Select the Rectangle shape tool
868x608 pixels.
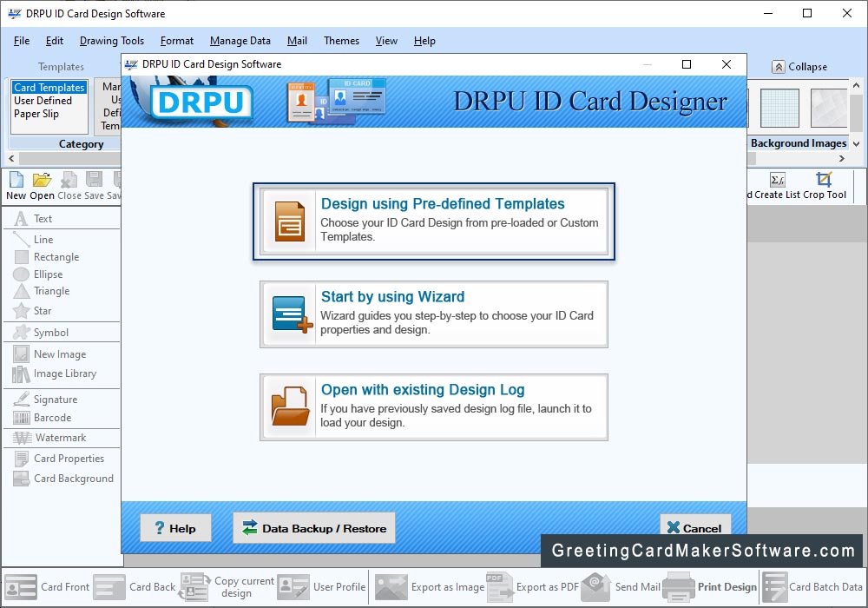pyautogui.click(x=47, y=257)
